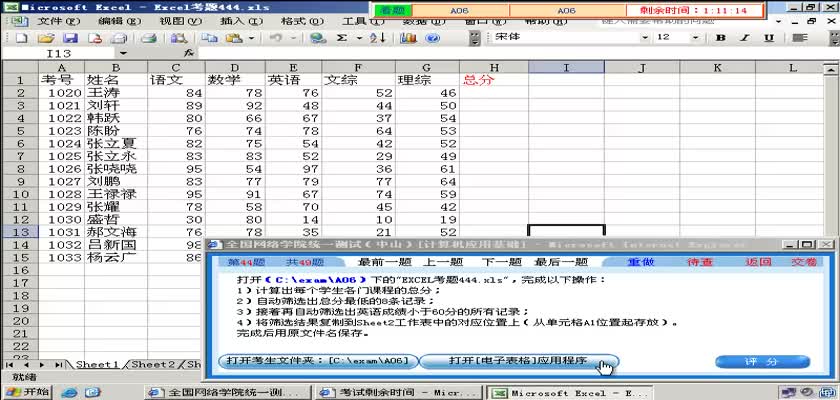Click 下一题 in exam window
This screenshot has width=840, height=400.
(x=501, y=262)
